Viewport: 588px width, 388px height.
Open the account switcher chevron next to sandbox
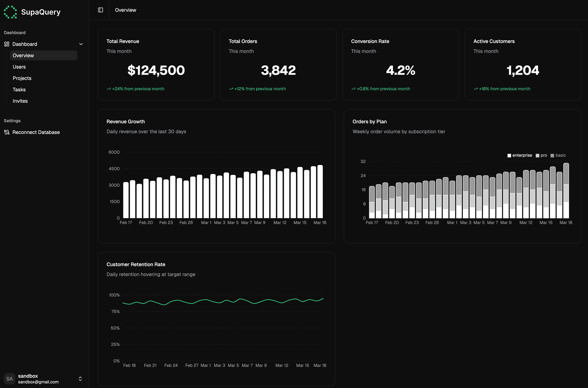click(x=80, y=379)
